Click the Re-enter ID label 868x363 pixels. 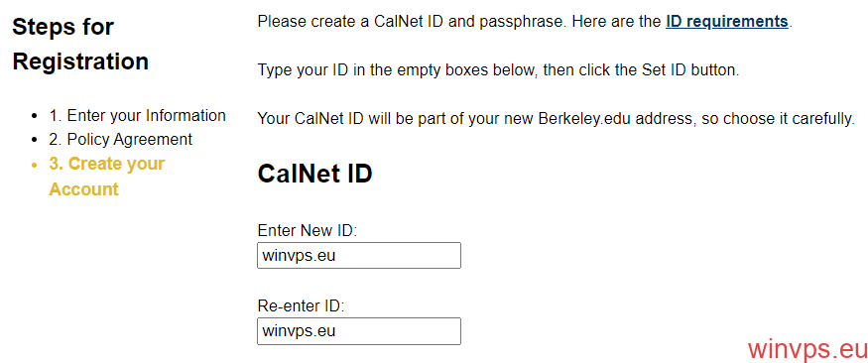(302, 306)
